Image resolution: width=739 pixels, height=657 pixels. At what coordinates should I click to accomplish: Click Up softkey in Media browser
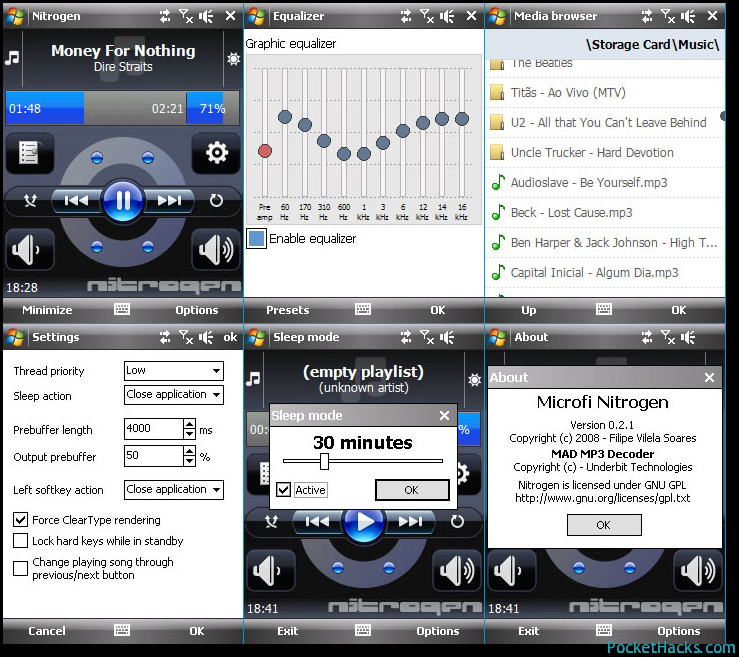(529, 310)
